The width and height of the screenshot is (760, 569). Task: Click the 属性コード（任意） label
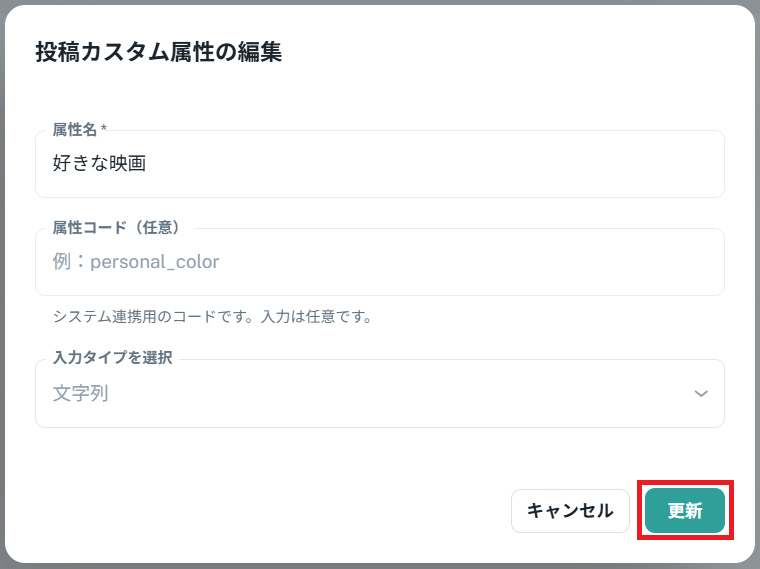[116, 228]
